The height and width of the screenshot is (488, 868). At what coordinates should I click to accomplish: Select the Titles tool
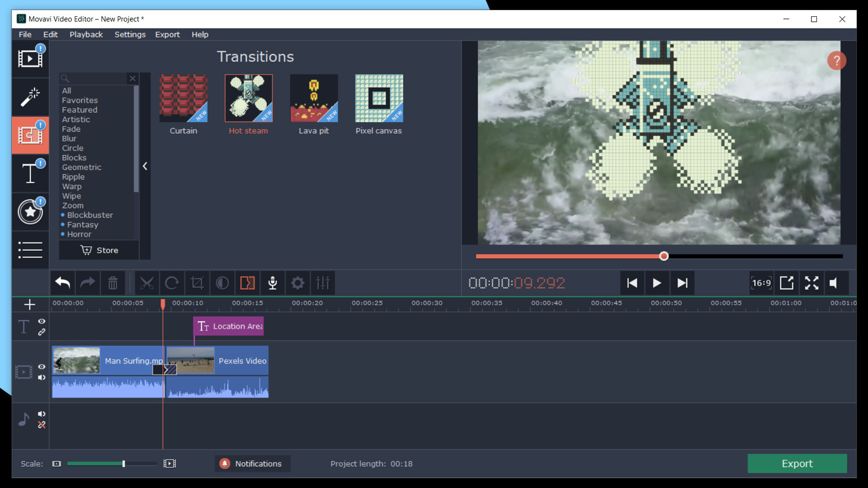tap(30, 173)
